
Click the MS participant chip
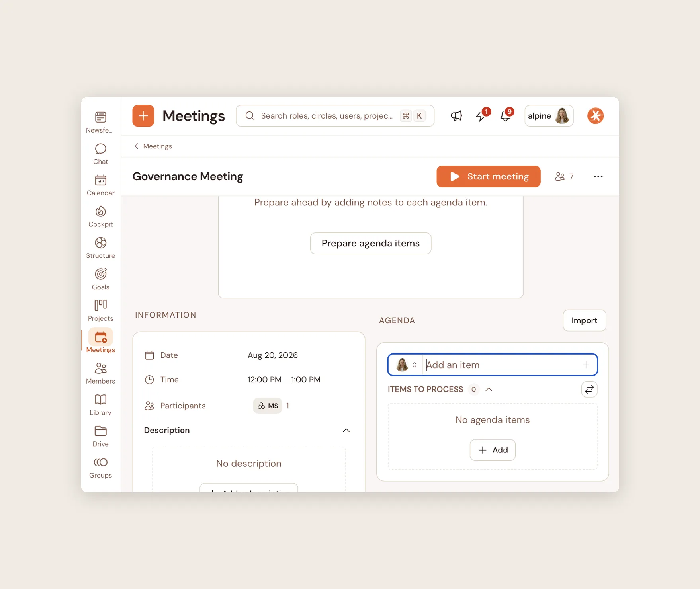268,406
